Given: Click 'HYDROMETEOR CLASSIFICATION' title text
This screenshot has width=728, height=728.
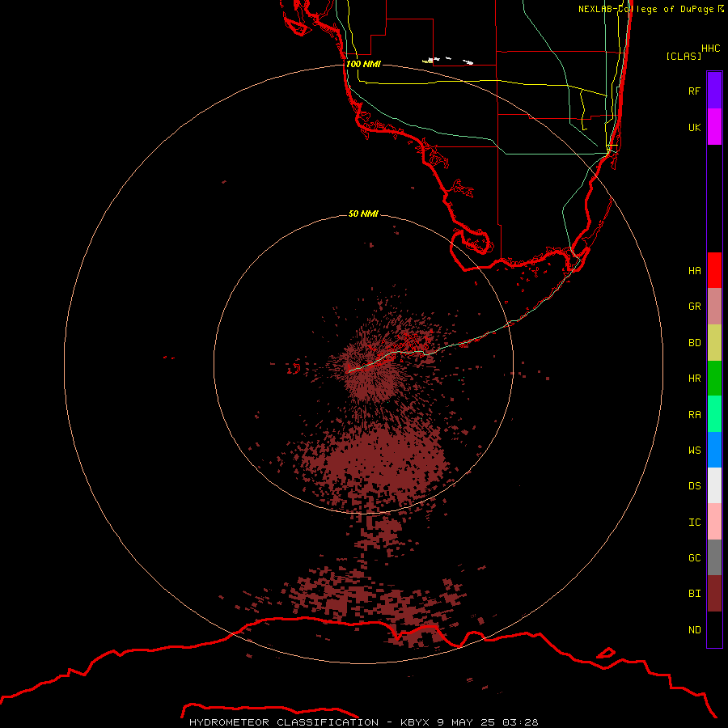Looking at the screenshot, I should click(284, 722).
